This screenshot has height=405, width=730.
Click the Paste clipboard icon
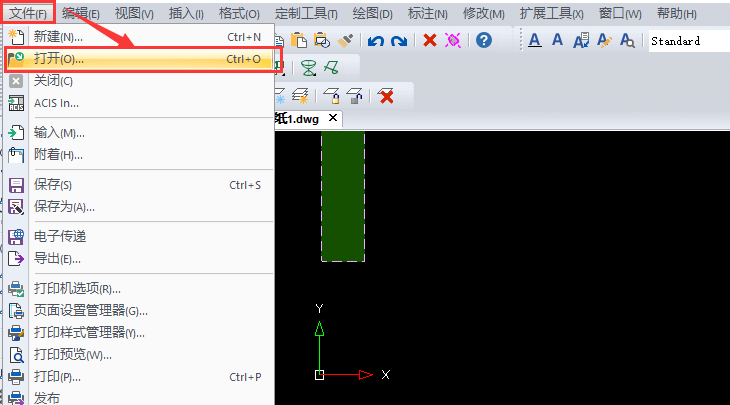click(x=298, y=40)
